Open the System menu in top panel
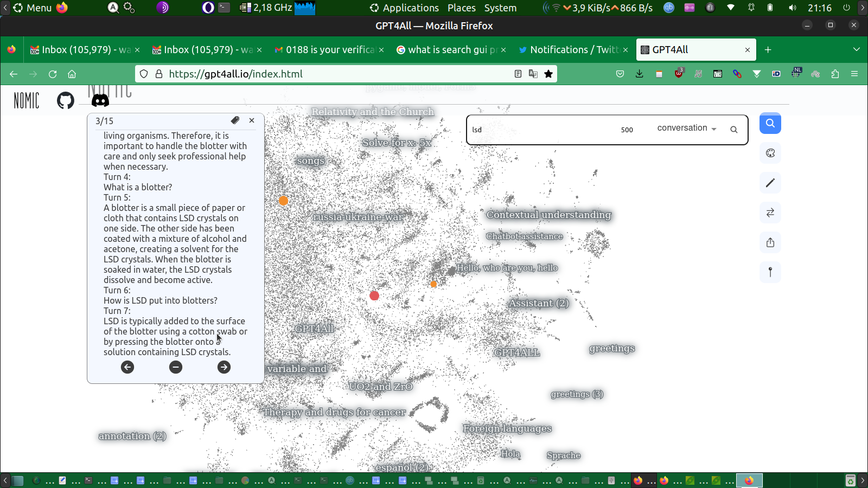The image size is (868, 488). [x=500, y=8]
